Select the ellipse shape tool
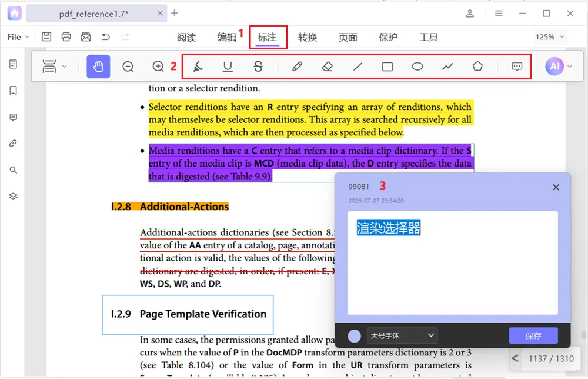588x379 pixels. 417,67
